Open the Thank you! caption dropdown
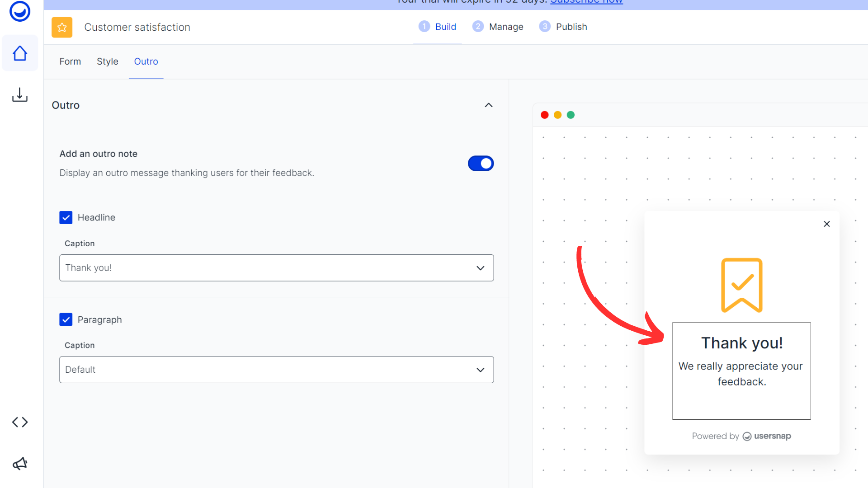868x488 pixels. point(276,268)
